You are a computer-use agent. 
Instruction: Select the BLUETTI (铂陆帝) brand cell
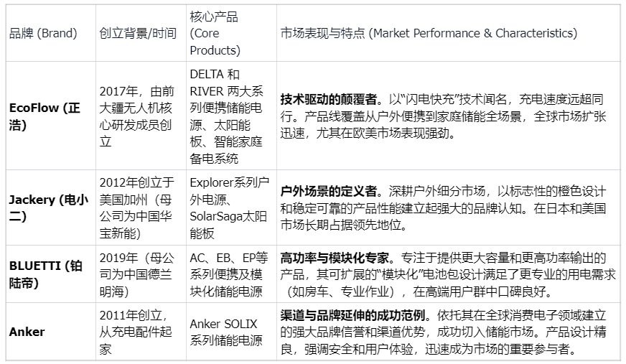(45, 274)
